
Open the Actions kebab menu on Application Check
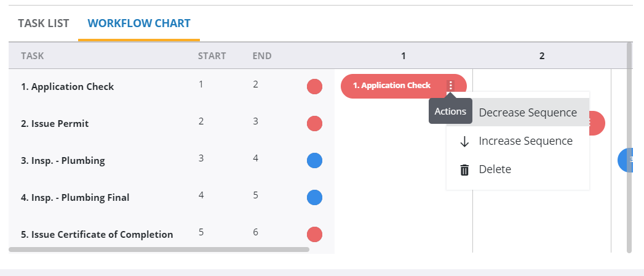coord(451,86)
